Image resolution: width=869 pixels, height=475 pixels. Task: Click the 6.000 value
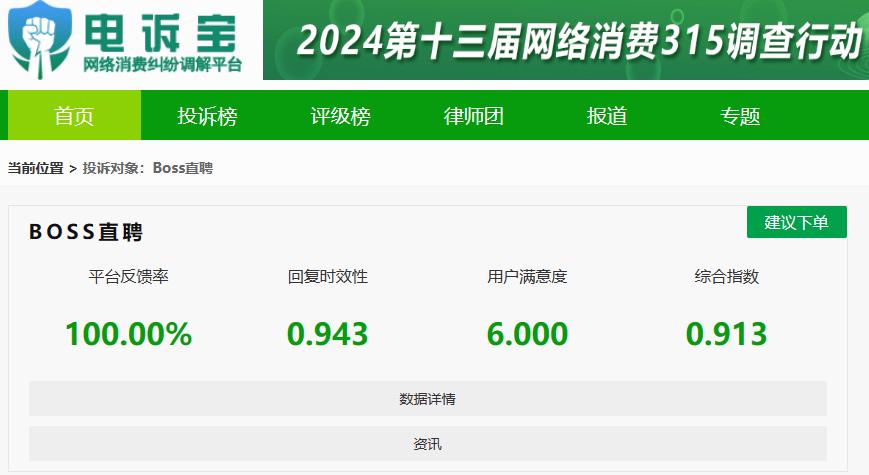click(527, 334)
